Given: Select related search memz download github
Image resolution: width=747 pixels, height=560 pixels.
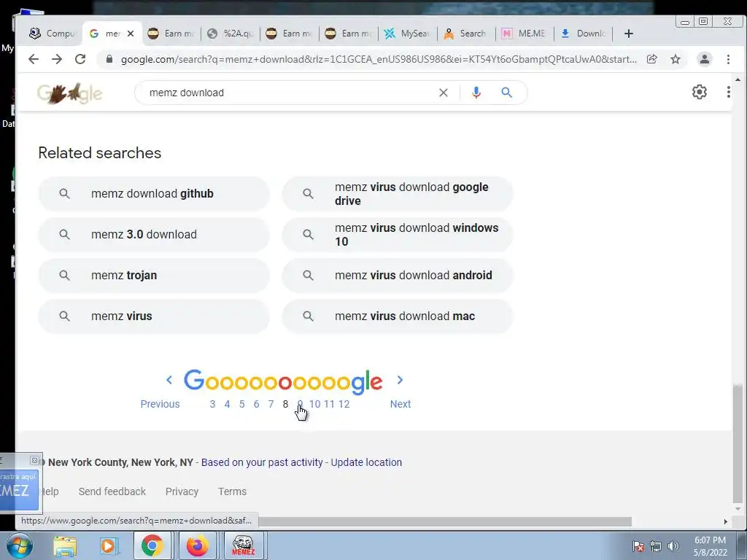Looking at the screenshot, I should tap(154, 194).
